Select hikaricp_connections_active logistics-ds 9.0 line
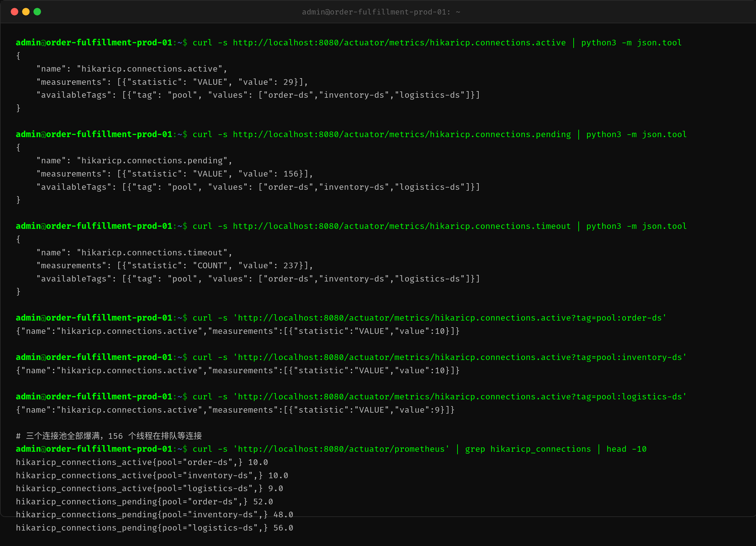The height and width of the screenshot is (546, 756). [x=150, y=488]
